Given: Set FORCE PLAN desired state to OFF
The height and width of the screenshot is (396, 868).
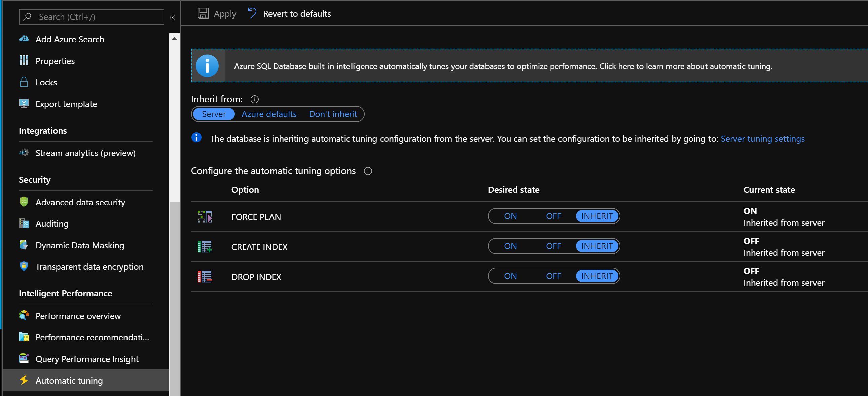Looking at the screenshot, I should click(553, 216).
